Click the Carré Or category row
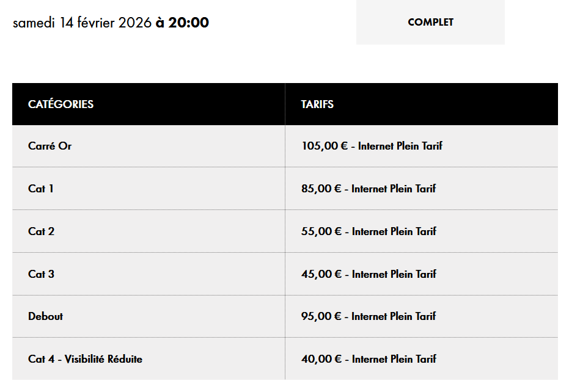 coord(50,146)
